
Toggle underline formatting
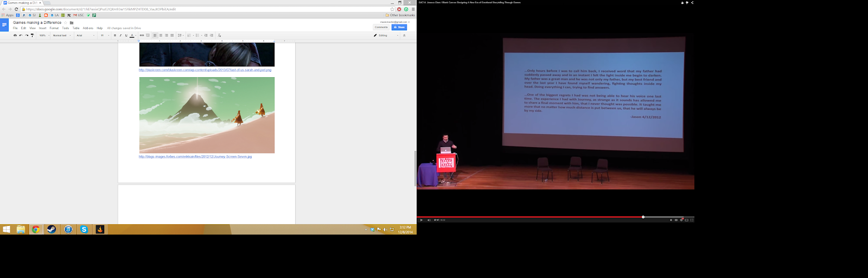126,35
